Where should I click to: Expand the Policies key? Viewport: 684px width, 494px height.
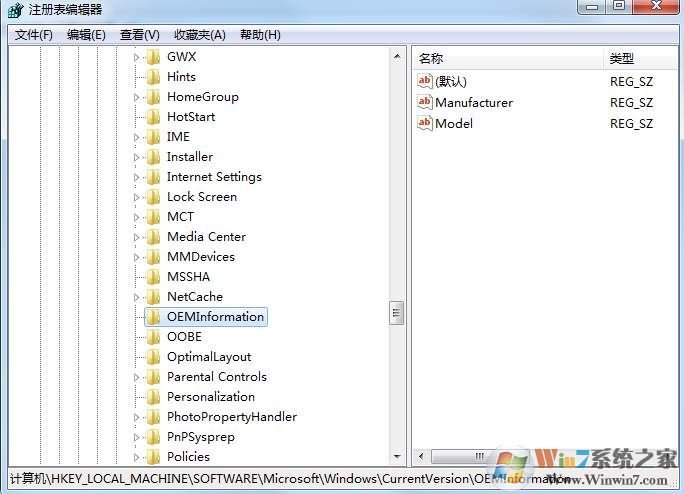[137, 457]
